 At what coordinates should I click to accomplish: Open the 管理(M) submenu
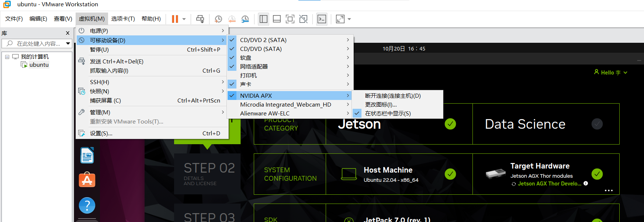[152, 112]
